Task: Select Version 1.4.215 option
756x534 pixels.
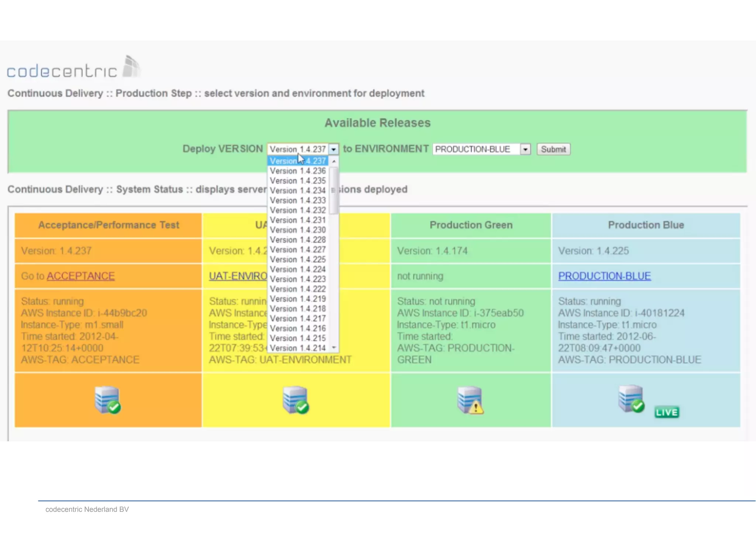Action: click(298, 338)
